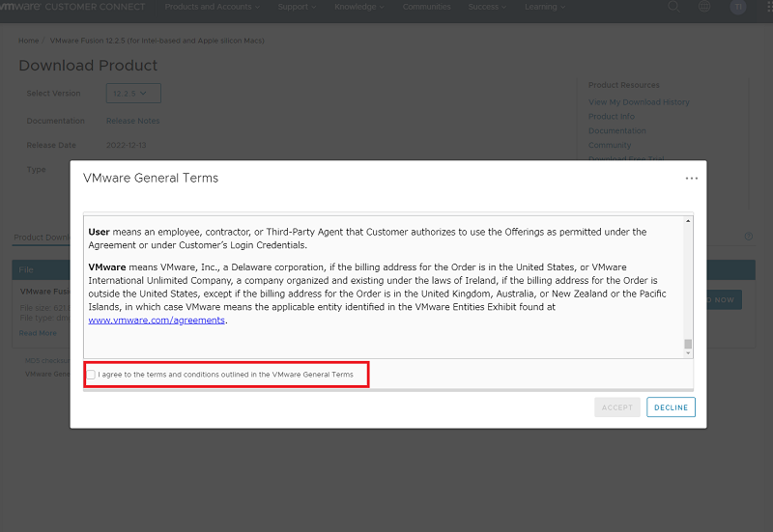Viewport: 773px width, 532px height.
Task: Expand the Support menu
Action: (x=297, y=7)
